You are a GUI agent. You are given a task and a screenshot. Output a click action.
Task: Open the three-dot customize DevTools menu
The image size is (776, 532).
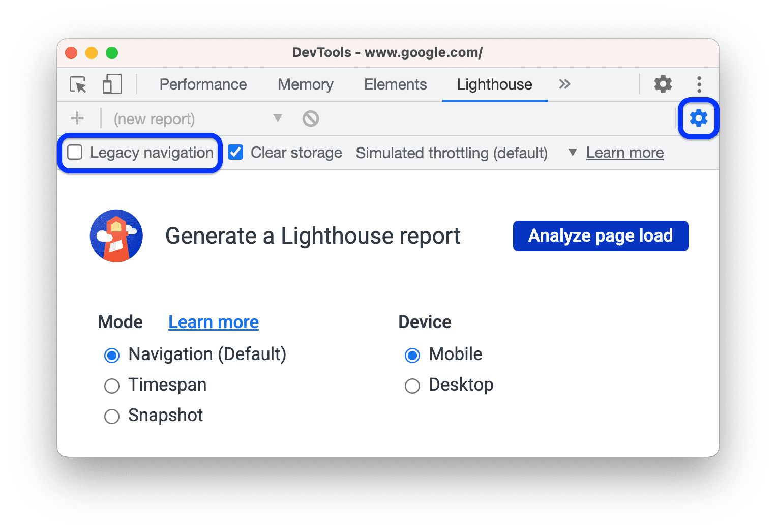699,84
